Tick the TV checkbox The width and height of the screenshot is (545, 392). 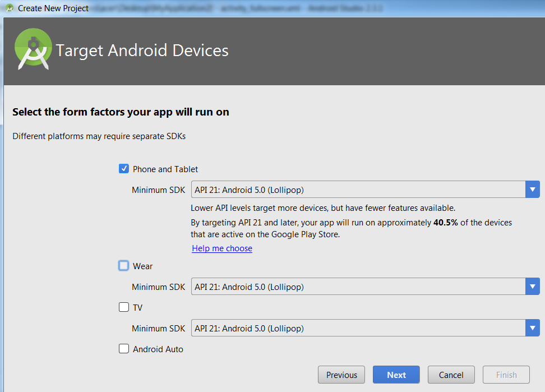(x=124, y=307)
